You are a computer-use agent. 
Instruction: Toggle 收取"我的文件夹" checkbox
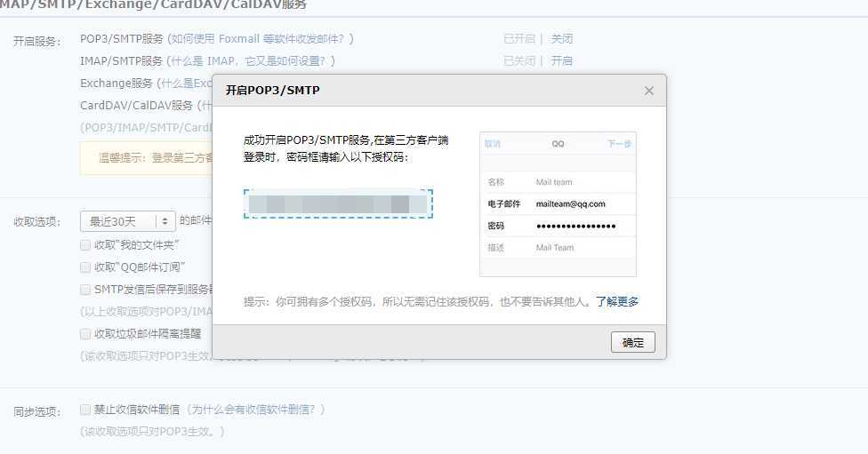pos(85,245)
